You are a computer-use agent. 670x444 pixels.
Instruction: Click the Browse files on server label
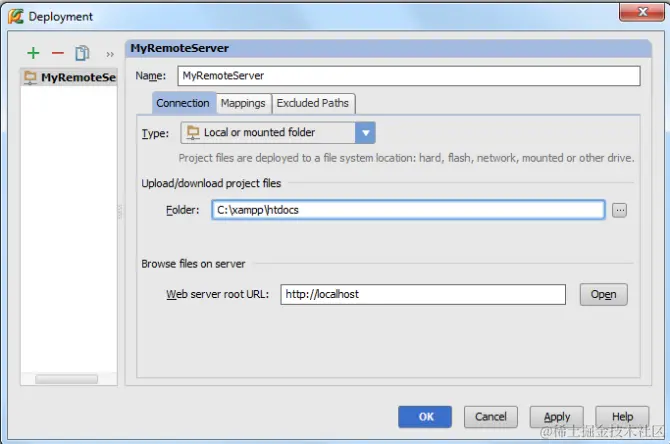tap(193, 264)
